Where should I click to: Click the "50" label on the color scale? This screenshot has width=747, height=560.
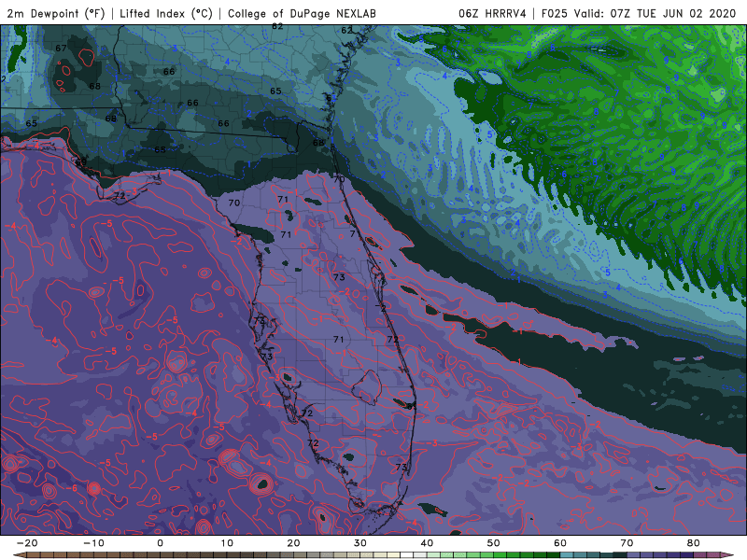[x=494, y=543]
